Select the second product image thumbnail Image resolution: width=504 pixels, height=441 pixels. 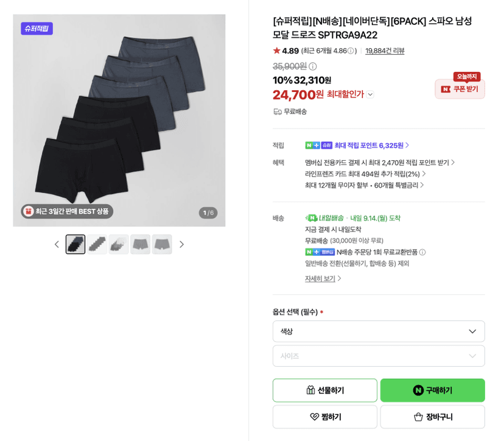pos(97,244)
